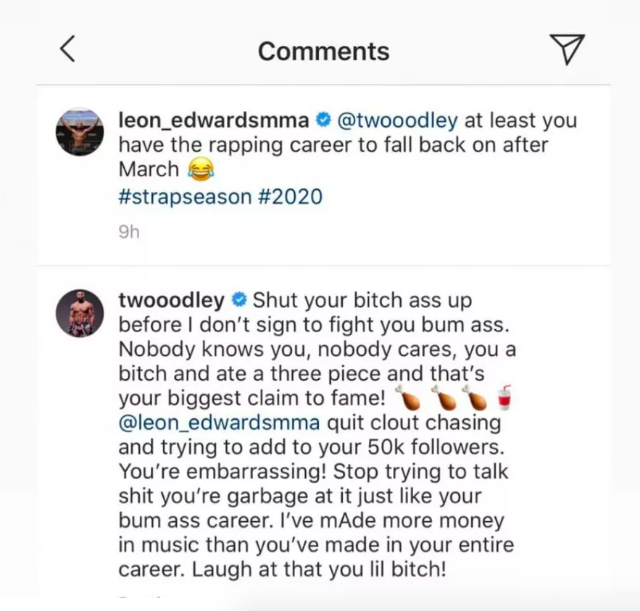Click the blue verified badge beside leon_edwardsmma
The width and height of the screenshot is (640, 611).
[322, 121]
